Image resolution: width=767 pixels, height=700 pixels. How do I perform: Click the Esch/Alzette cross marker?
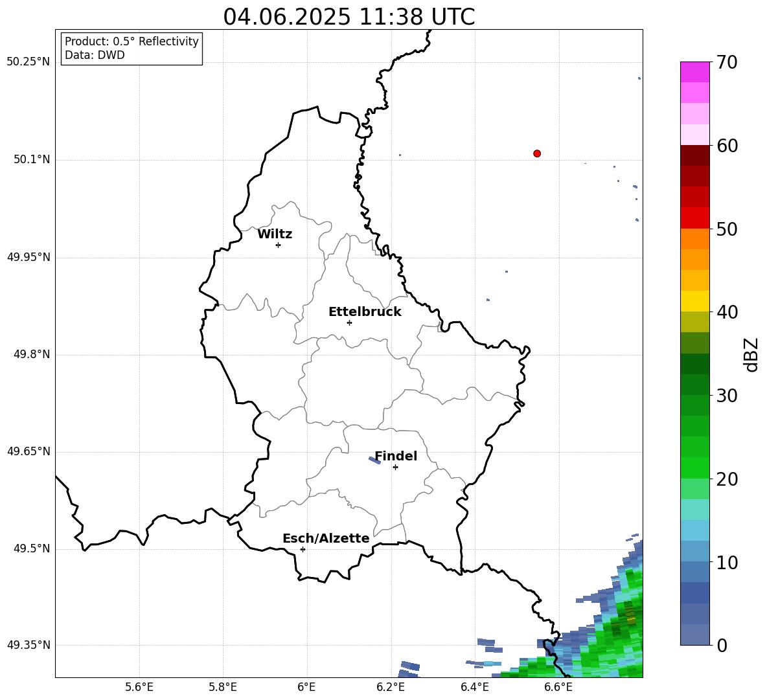point(303,549)
